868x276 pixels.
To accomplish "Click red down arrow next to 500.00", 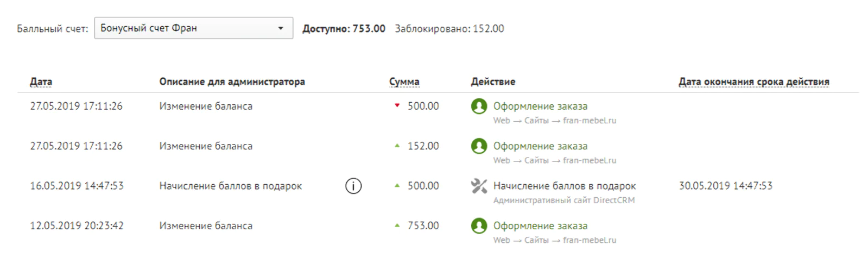I will point(397,105).
